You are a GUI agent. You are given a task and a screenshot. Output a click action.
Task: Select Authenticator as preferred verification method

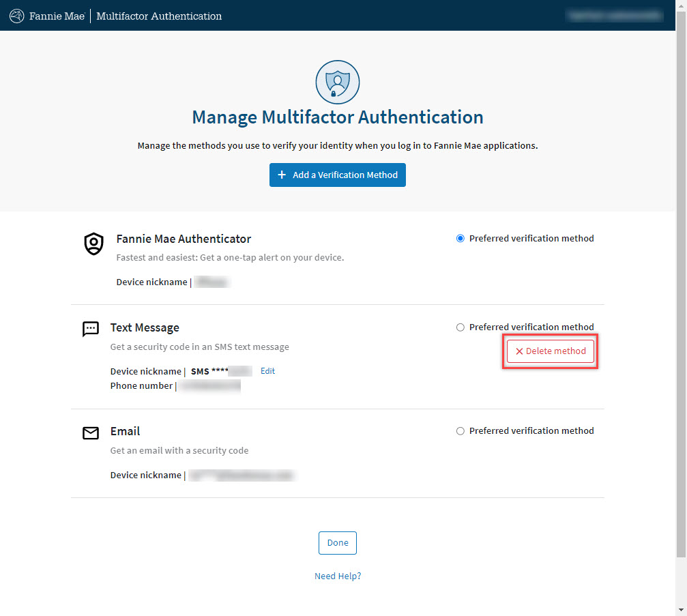[x=461, y=239]
